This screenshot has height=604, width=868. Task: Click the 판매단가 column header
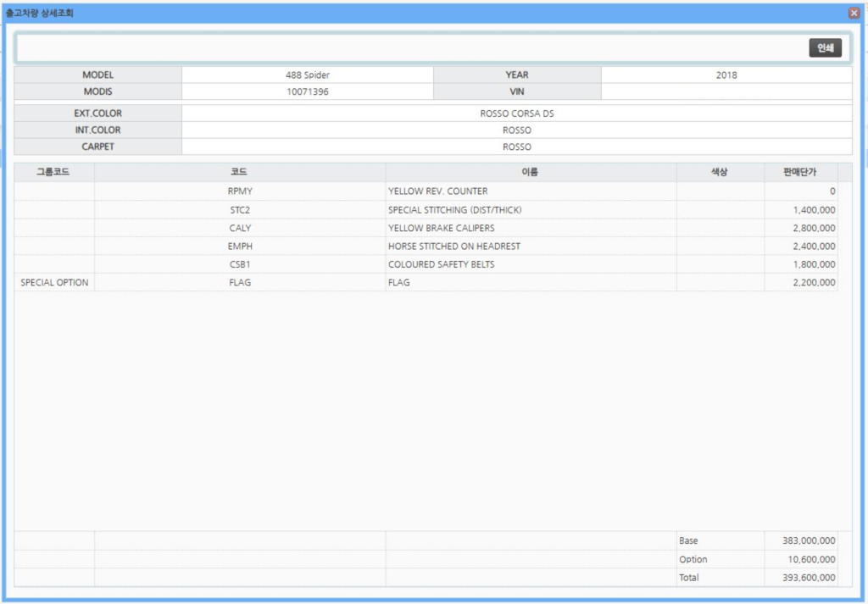click(800, 172)
